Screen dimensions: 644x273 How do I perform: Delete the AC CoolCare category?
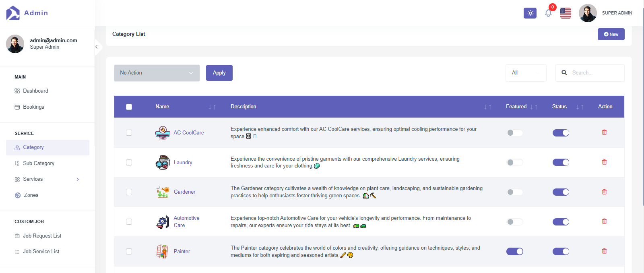(x=604, y=132)
